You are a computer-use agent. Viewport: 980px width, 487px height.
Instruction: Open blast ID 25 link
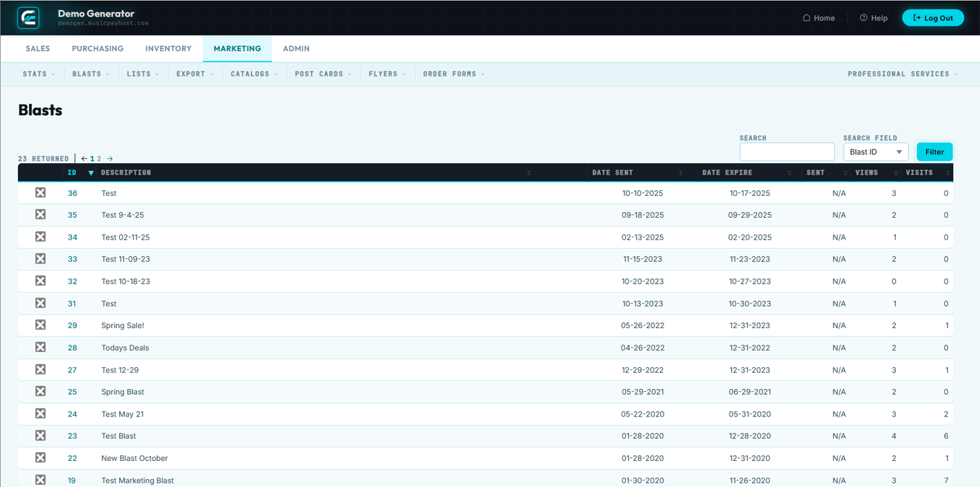pos(73,392)
